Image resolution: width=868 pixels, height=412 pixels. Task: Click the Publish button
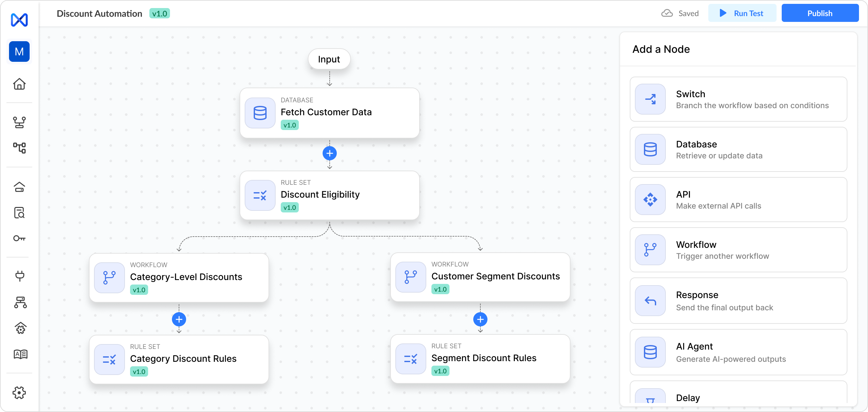819,14
